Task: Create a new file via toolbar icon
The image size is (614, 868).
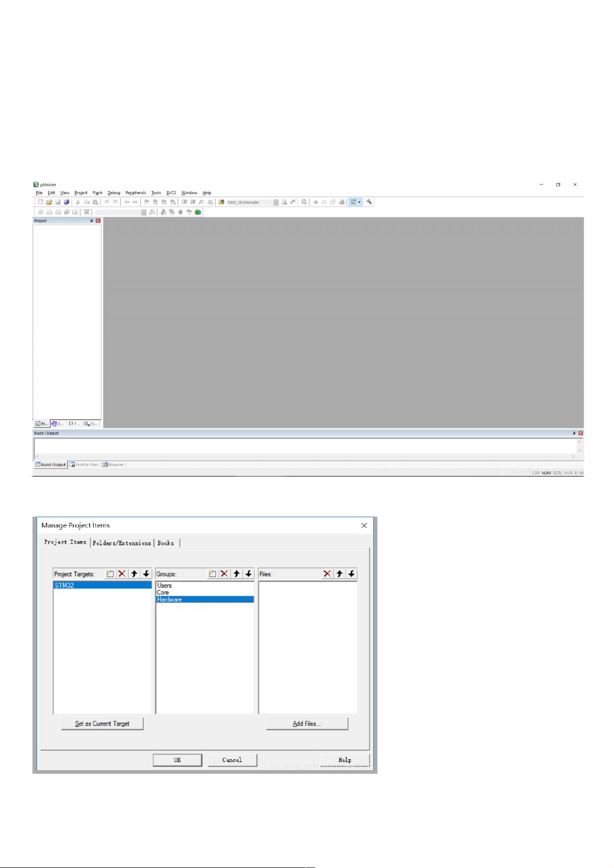Action: 41,202
